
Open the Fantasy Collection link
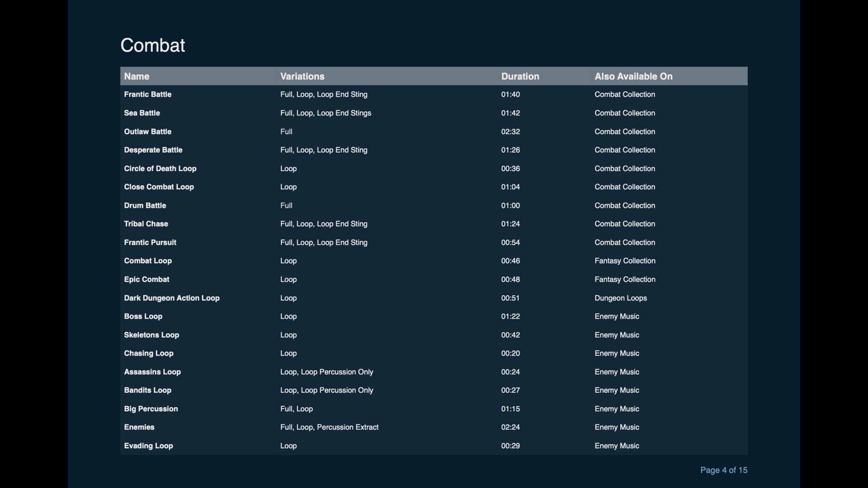coord(625,261)
